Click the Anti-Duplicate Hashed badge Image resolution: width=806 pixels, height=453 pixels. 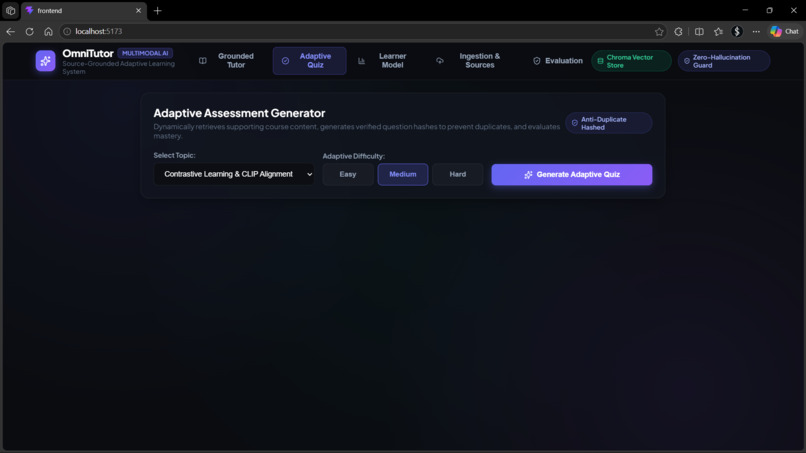point(609,123)
